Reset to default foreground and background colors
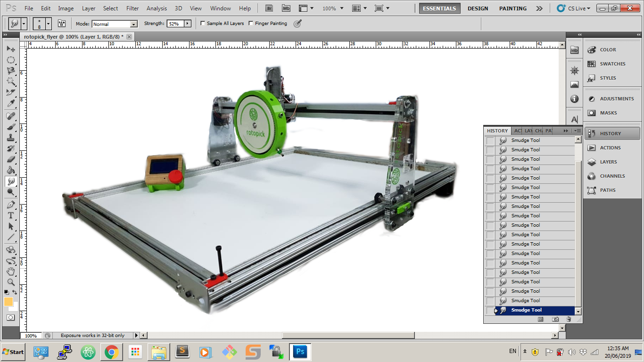This screenshot has height=362, width=644. (x=7, y=292)
